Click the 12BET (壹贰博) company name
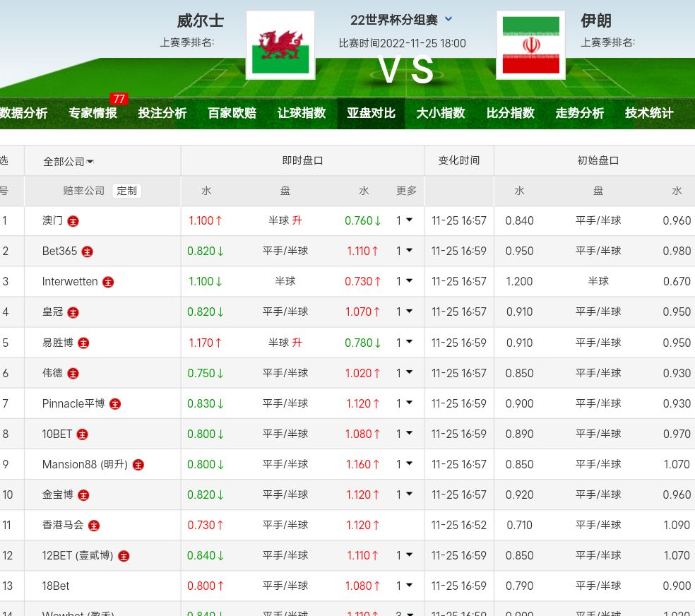The width and height of the screenshot is (695, 616). [x=77, y=555]
